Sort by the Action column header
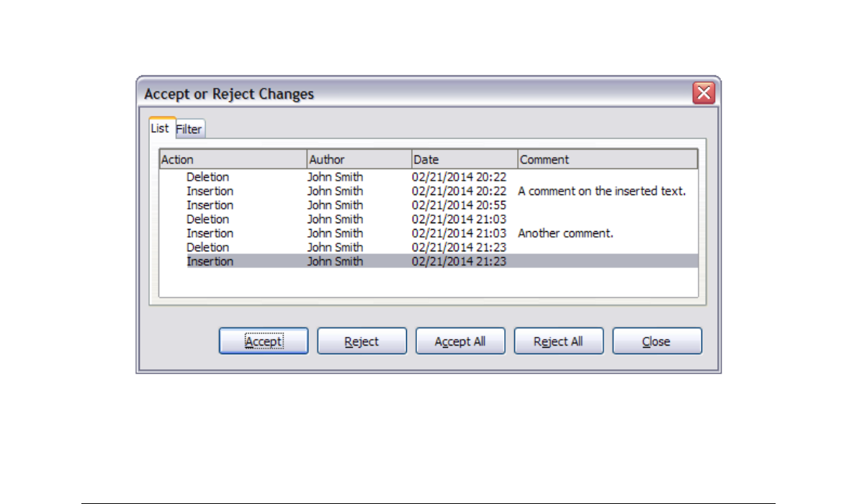This screenshot has height=504, width=857. (233, 160)
